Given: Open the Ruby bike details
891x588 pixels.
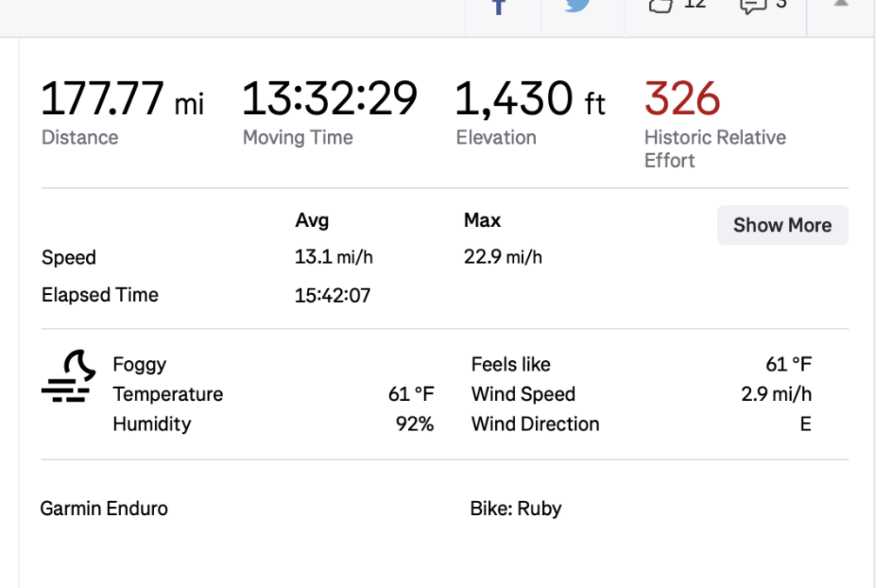Looking at the screenshot, I should (x=515, y=508).
